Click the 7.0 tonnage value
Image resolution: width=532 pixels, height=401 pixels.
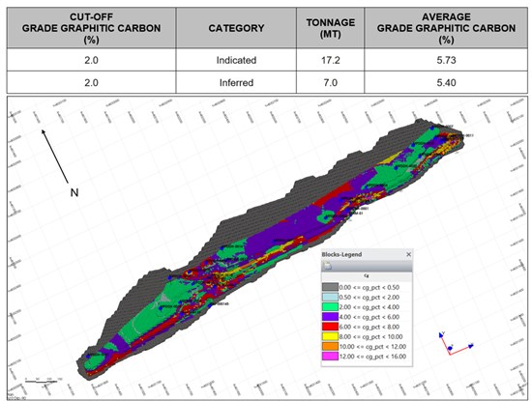click(x=331, y=83)
